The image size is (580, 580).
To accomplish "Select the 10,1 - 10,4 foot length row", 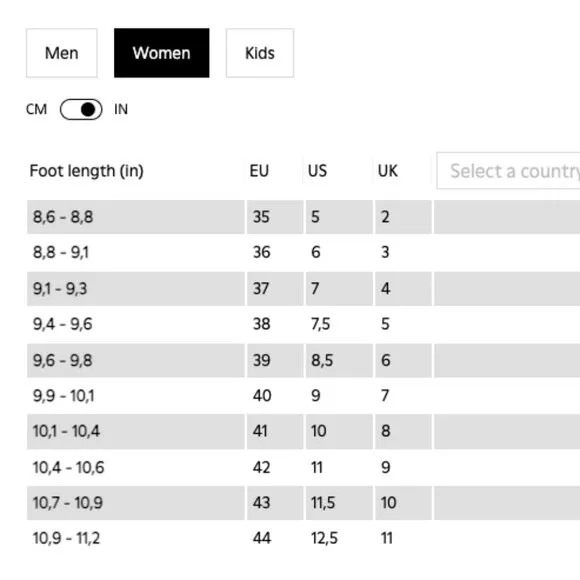I will [303, 431].
